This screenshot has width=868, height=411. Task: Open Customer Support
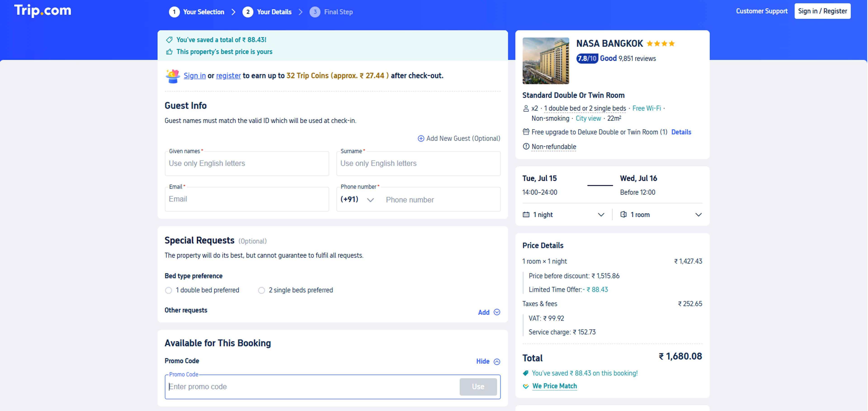(762, 11)
